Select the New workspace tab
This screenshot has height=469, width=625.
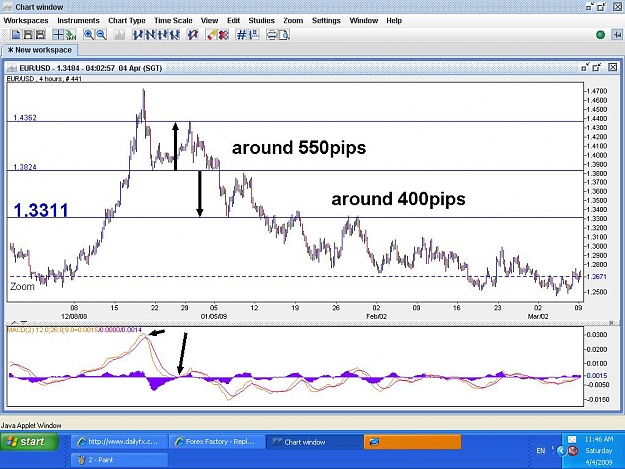[x=39, y=50]
